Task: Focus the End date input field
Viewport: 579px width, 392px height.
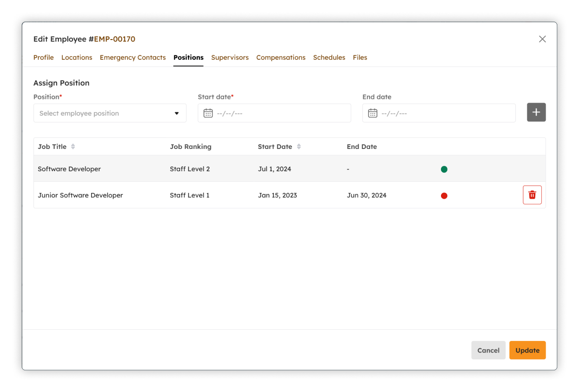Action: point(439,113)
